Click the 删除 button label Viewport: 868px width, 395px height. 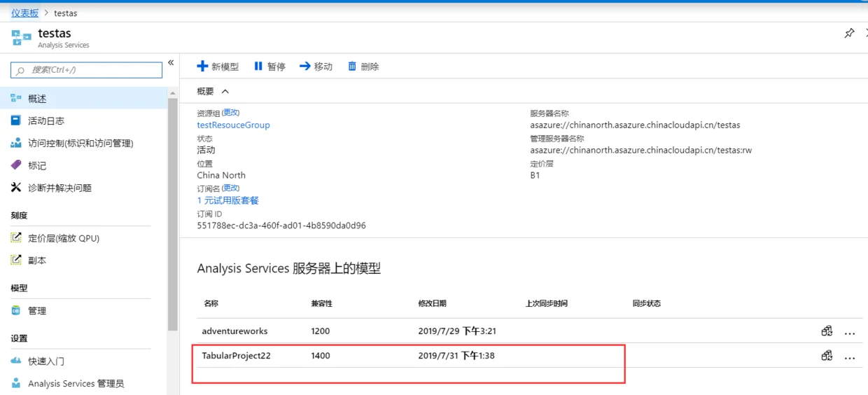click(370, 67)
